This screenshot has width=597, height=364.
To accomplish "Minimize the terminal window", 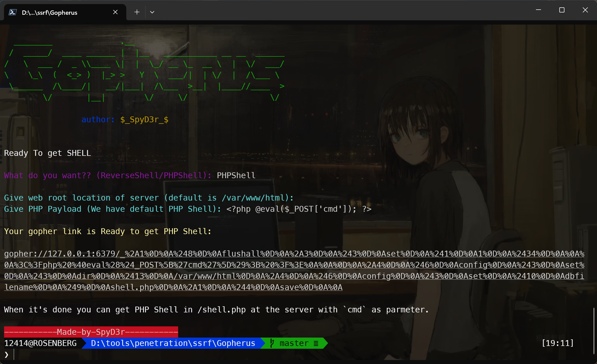I will (x=538, y=10).
